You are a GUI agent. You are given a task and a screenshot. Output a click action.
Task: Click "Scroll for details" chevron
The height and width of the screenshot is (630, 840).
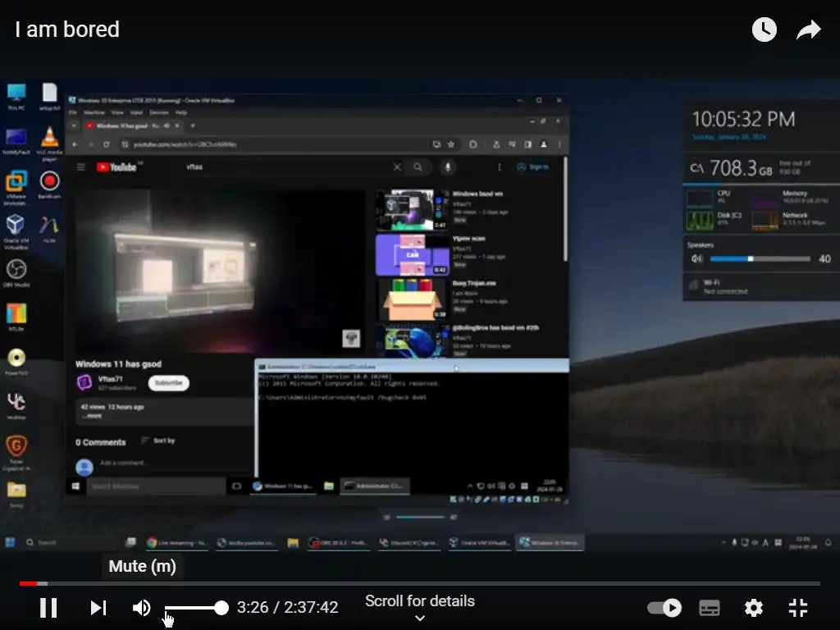tap(420, 618)
